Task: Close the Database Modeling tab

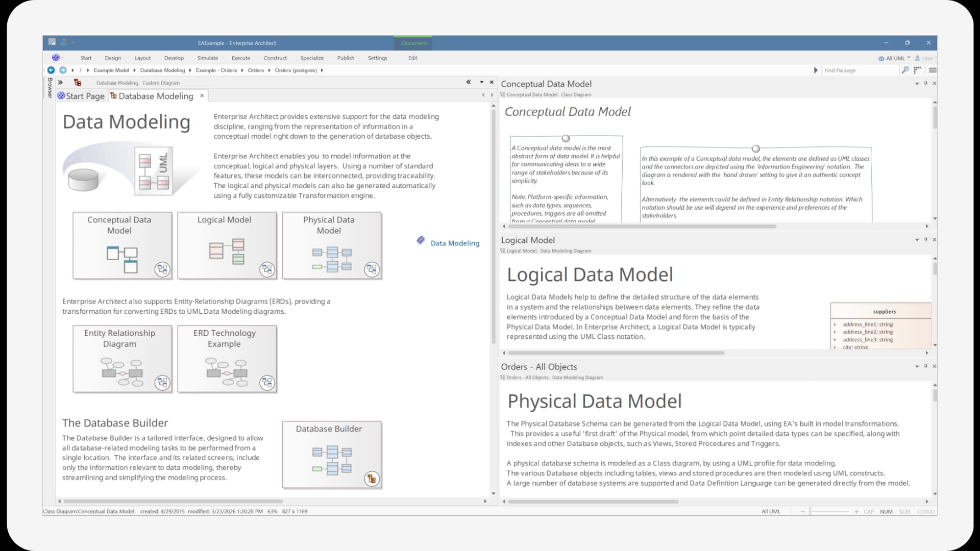Action: click(202, 95)
